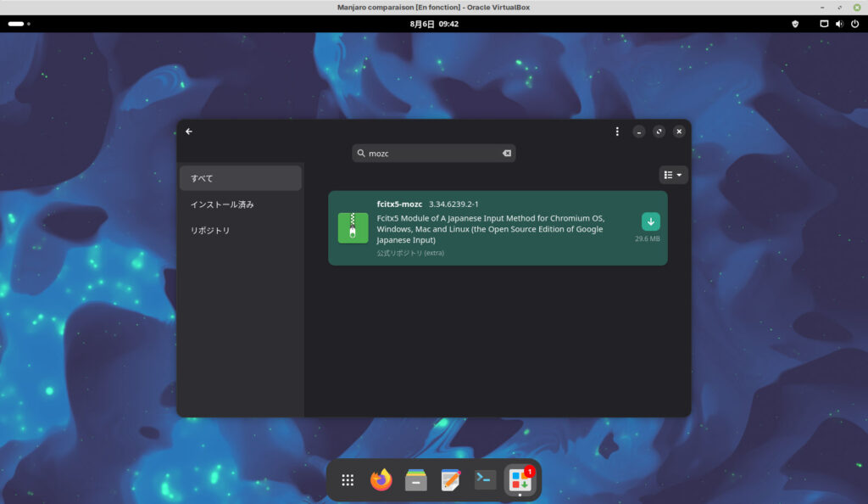Click the shield update indicator in top bar
The image size is (868, 504).
click(x=795, y=24)
